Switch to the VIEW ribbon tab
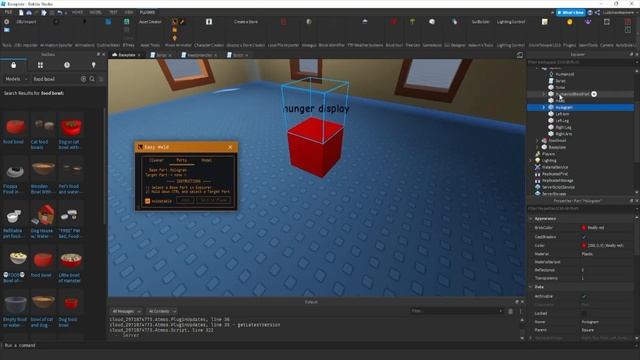This screenshot has height=360, width=640. [129, 13]
